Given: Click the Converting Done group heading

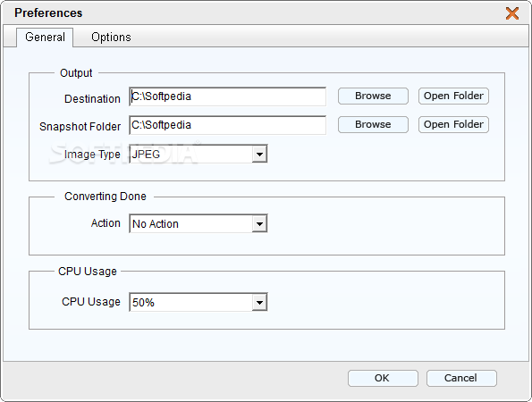Looking at the screenshot, I should tap(106, 197).
